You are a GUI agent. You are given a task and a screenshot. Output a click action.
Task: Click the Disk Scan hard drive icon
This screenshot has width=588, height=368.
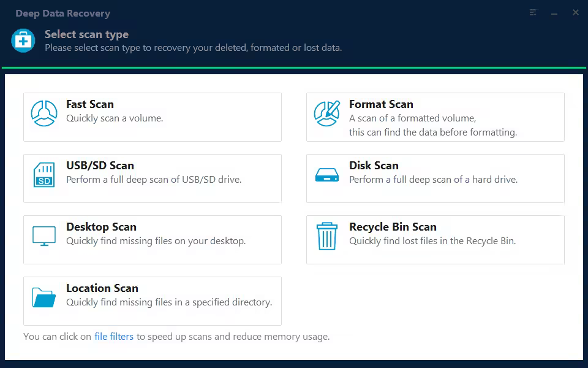(x=326, y=175)
